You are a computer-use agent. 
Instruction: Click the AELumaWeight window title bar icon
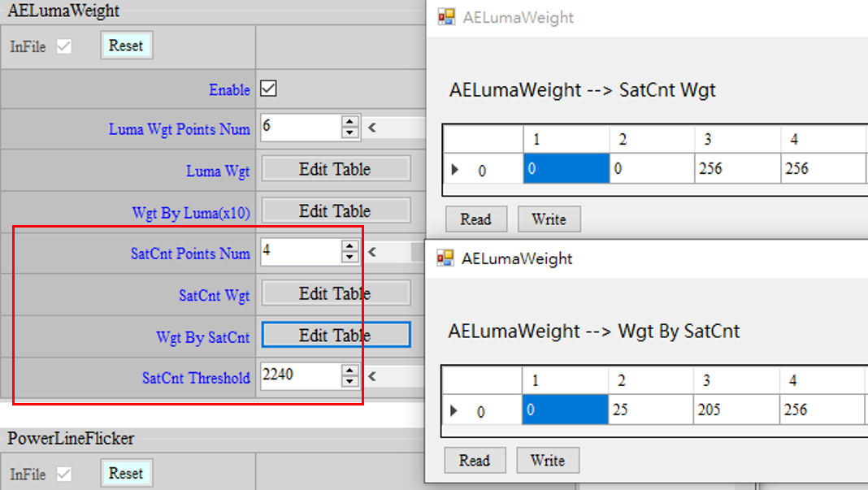click(x=445, y=16)
